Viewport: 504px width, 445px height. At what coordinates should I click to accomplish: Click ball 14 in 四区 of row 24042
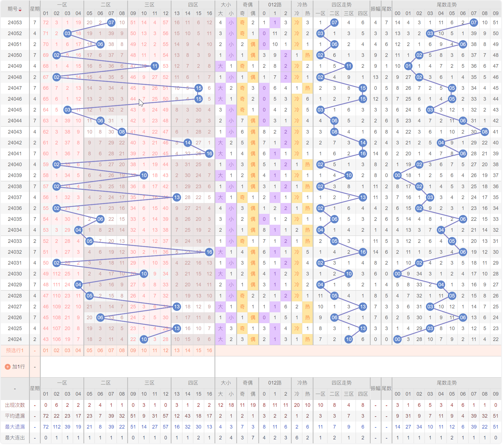pyautogui.click(x=188, y=143)
